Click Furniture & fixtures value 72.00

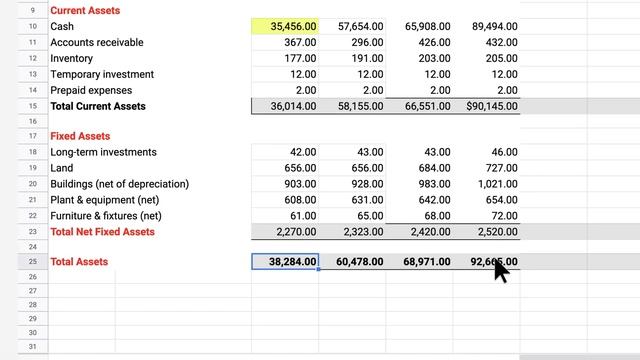[504, 216]
